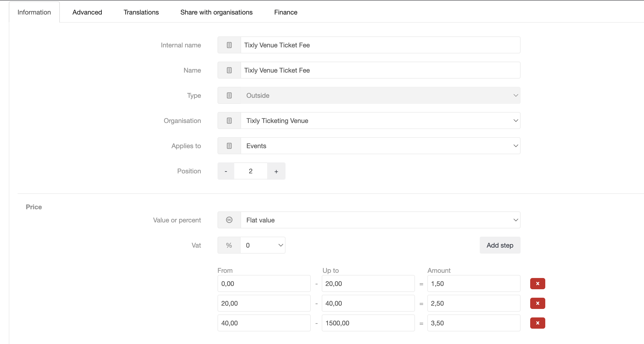Click the document icon beside Applies to
Image resolution: width=644 pixels, height=344 pixels.
(229, 146)
